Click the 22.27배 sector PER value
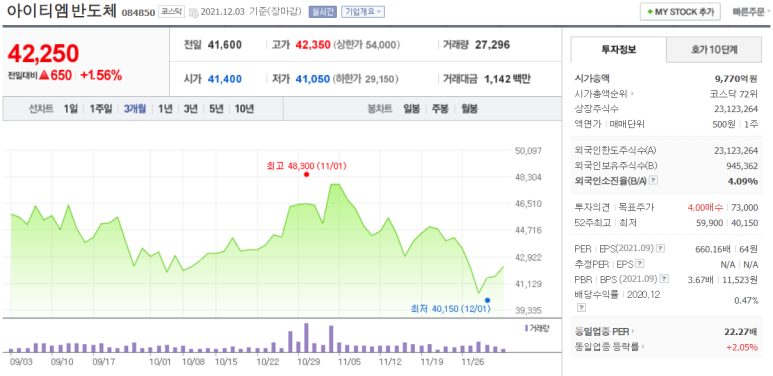The height and width of the screenshot is (376, 773). click(x=741, y=332)
